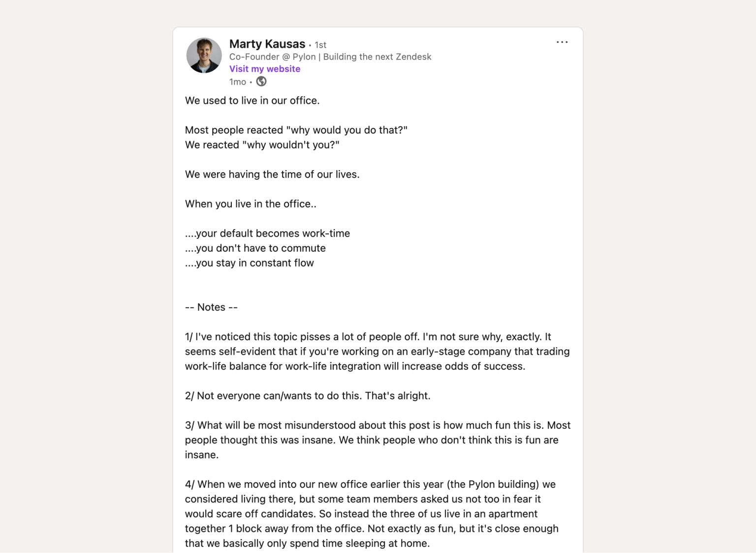This screenshot has height=553, width=756.
Task: Click "....you don't have to commute" line
Action: point(255,248)
